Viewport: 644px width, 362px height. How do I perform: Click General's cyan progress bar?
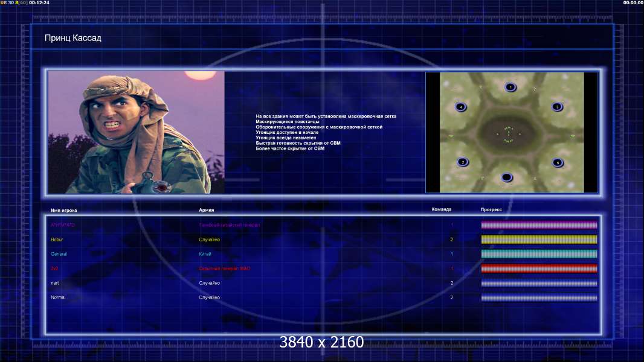[x=539, y=254]
